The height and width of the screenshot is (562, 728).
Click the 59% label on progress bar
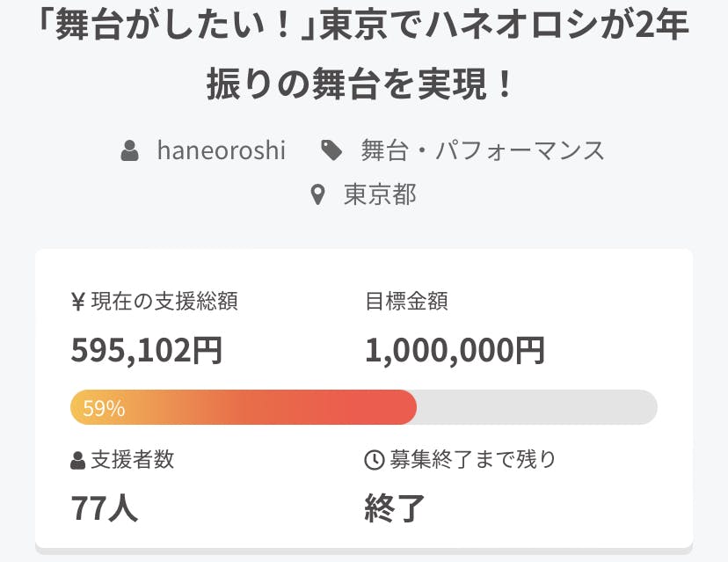coord(104,408)
